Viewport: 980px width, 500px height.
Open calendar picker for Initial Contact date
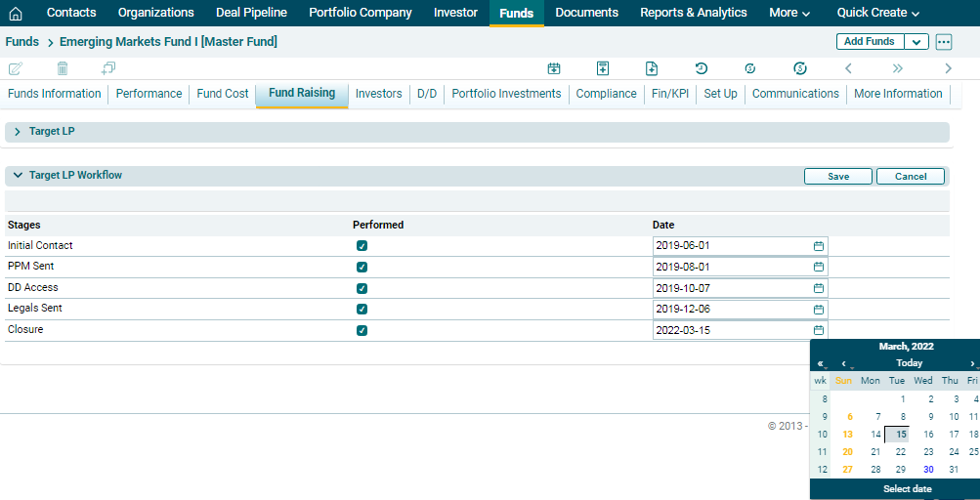tap(819, 246)
